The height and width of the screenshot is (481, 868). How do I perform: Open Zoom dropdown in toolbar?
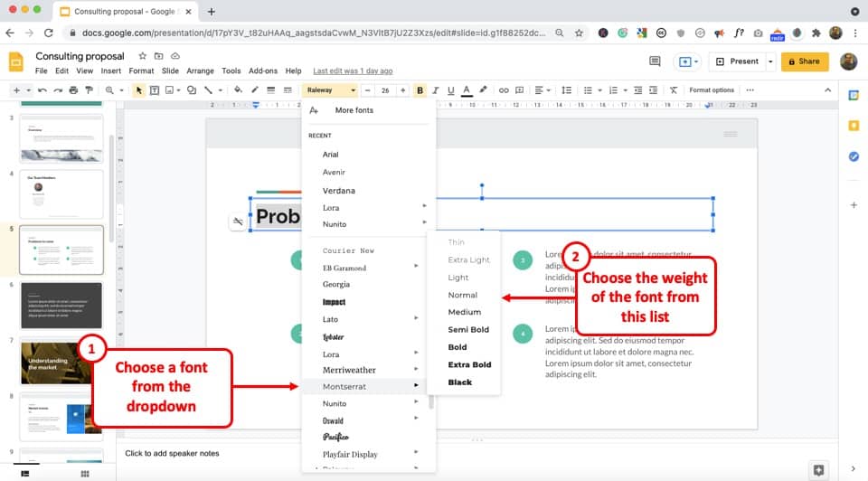[x=113, y=90]
